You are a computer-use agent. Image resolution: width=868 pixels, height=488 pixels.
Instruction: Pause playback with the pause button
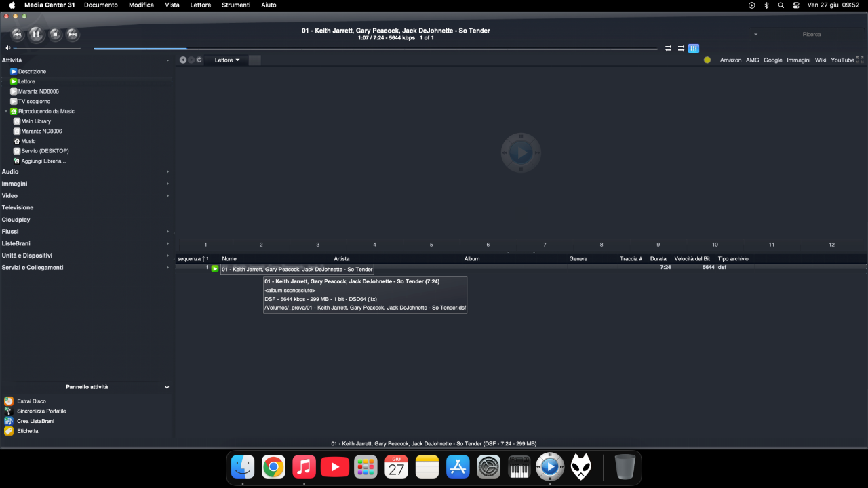(x=36, y=34)
